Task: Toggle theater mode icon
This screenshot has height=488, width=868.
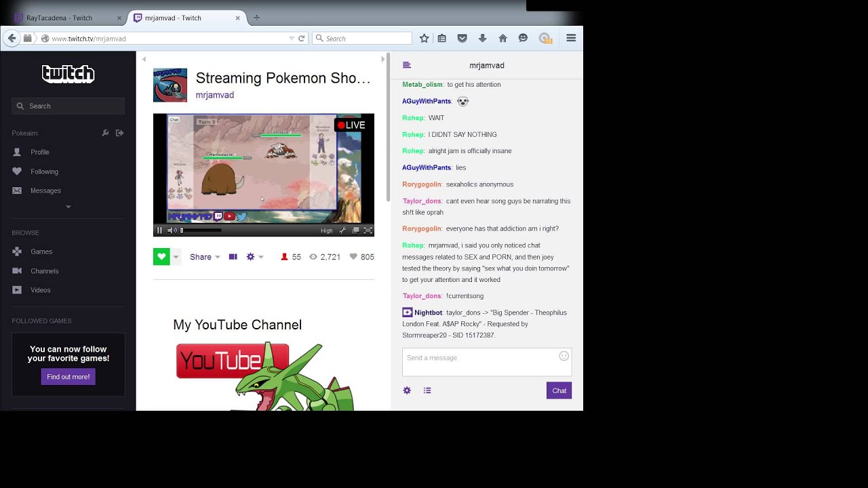Action: 233,257
